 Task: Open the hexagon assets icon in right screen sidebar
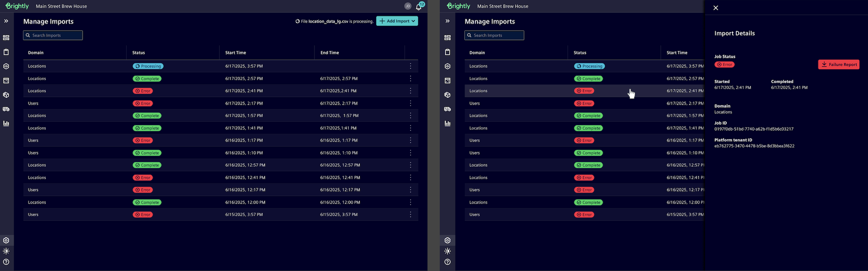[x=447, y=66]
